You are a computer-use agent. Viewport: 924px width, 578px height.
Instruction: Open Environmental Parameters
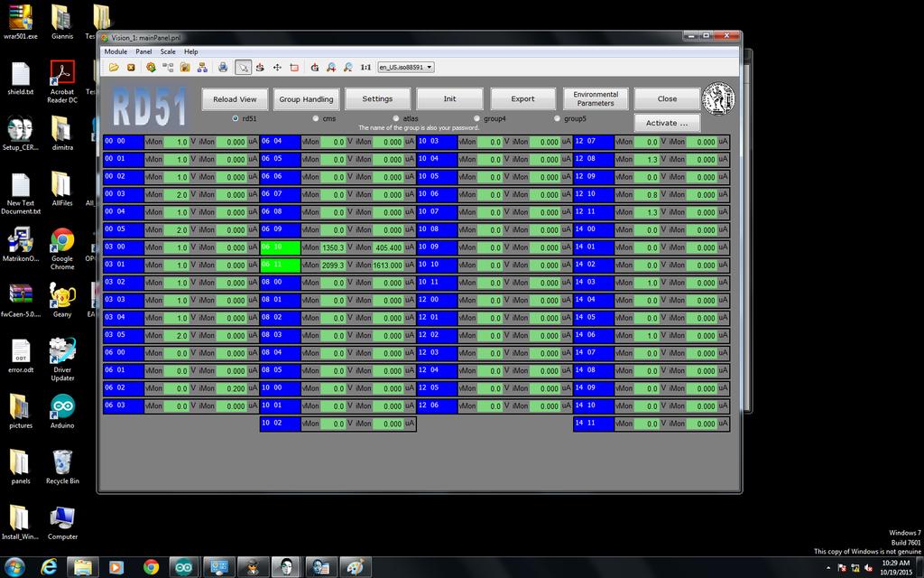point(596,99)
